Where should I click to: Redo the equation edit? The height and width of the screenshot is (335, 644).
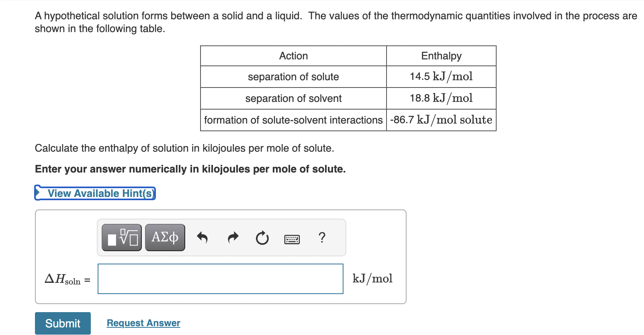pyautogui.click(x=232, y=238)
